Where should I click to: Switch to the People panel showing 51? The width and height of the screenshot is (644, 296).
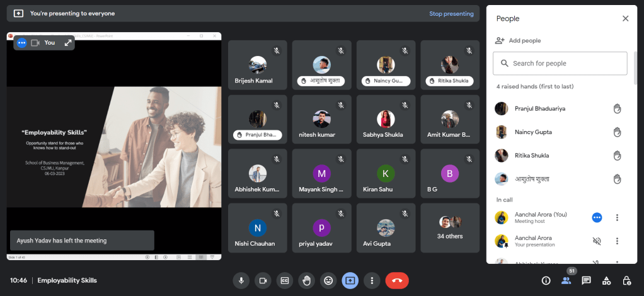pyautogui.click(x=566, y=280)
